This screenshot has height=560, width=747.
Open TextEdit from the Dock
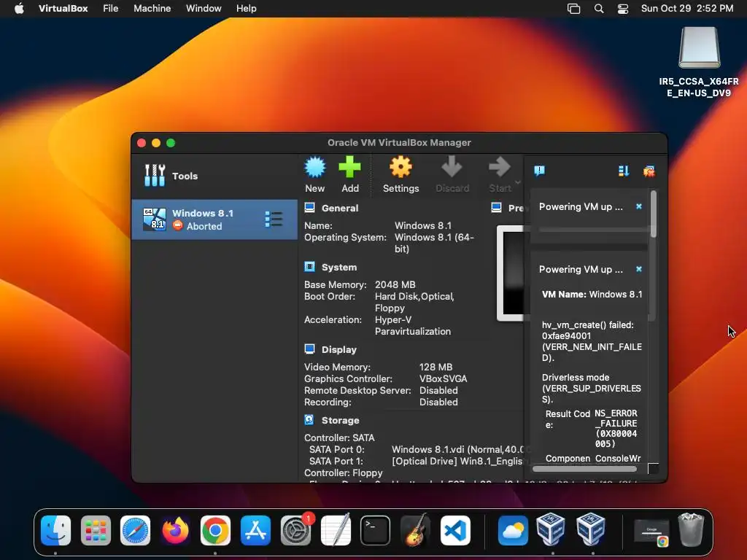336,530
